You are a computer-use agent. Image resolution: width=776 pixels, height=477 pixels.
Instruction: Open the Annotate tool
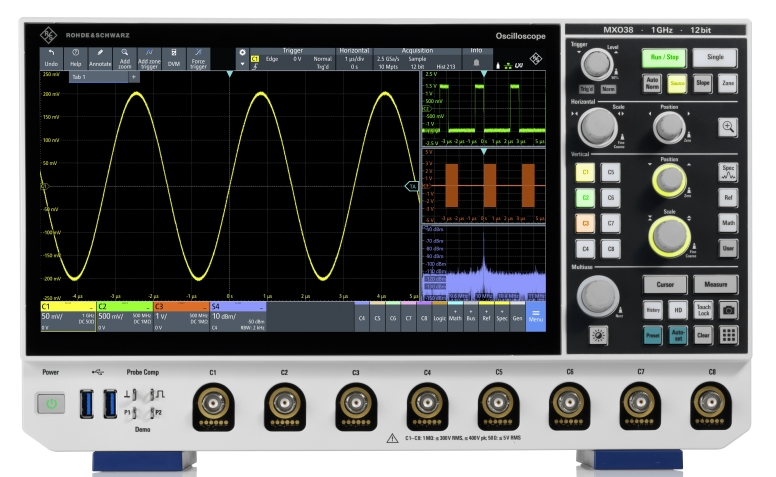100,57
